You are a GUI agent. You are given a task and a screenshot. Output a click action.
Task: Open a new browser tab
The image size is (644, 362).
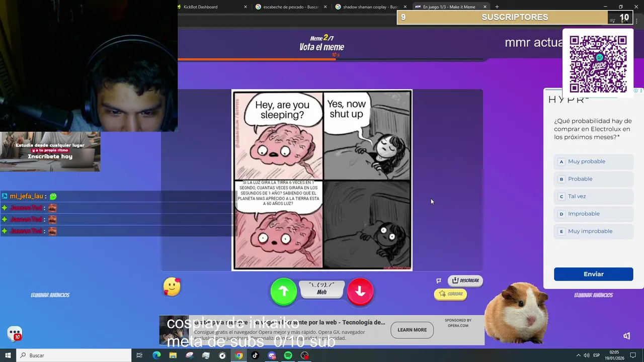[497, 7]
